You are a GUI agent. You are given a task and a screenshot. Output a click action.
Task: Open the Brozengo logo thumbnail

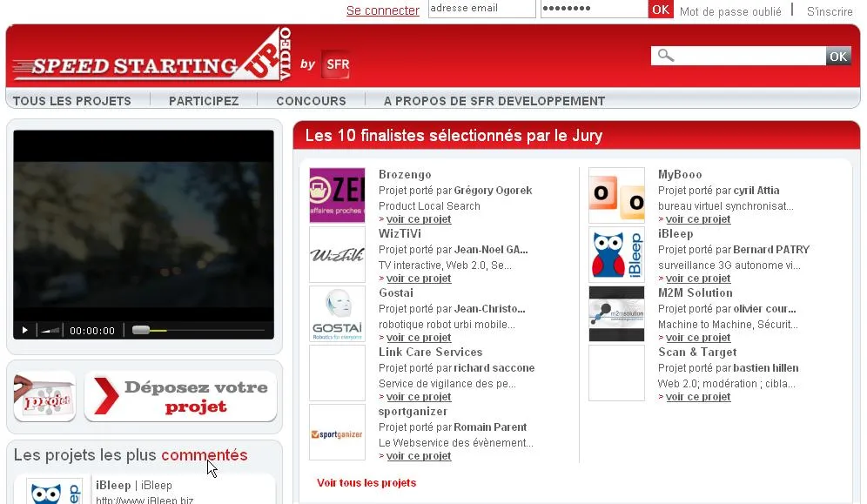coord(337,195)
